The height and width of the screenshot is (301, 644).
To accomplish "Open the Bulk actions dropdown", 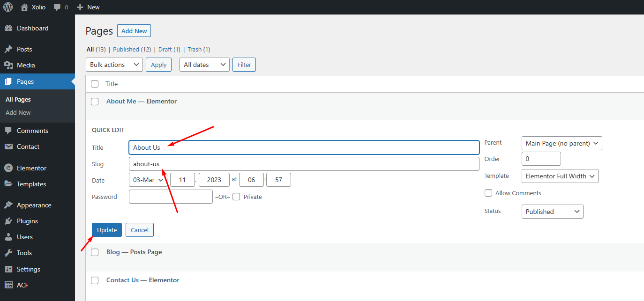I will click(x=114, y=65).
